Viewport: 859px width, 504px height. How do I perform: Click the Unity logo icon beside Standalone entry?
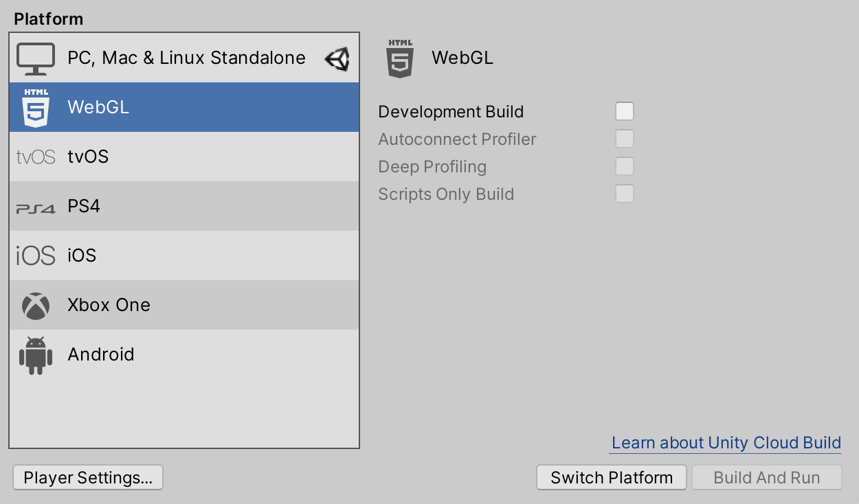point(337,58)
